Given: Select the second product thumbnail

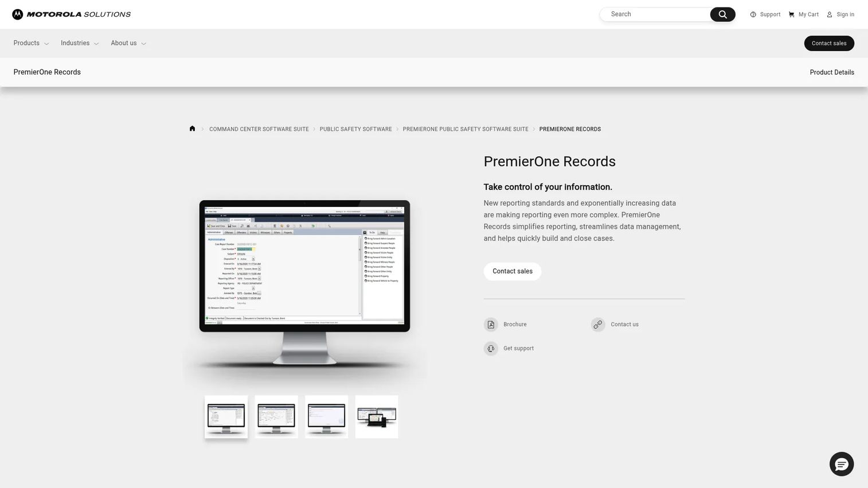Looking at the screenshot, I should point(276,417).
